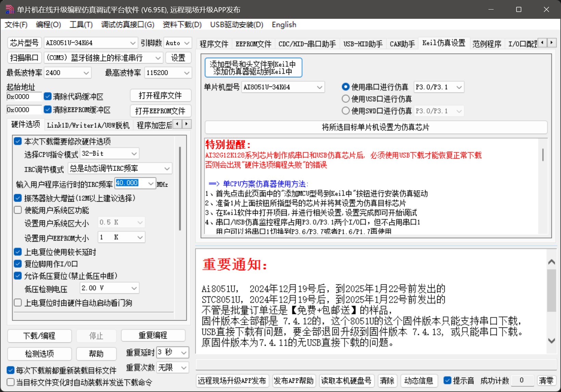Image resolution: width=561 pixels, height=392 pixels.
Task: Toggle 每次下载前都重新装载目标文件 checkbox
Action: [x=11, y=370]
